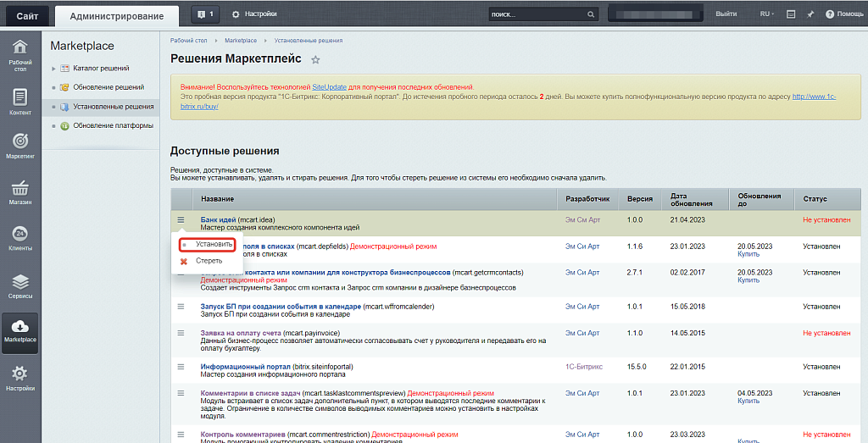868x443 pixels.
Task: Open the Рабочий стол sidebar section
Action: tap(19, 55)
